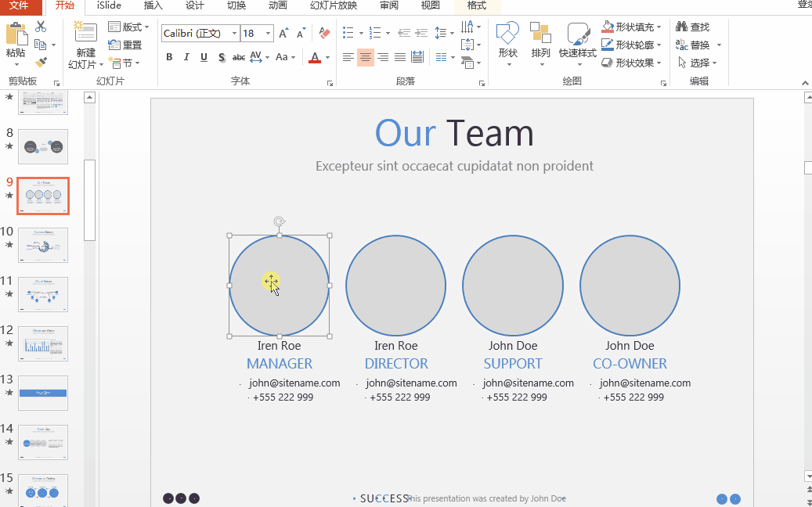Click the Clear Formatting eraser icon

coord(326,33)
